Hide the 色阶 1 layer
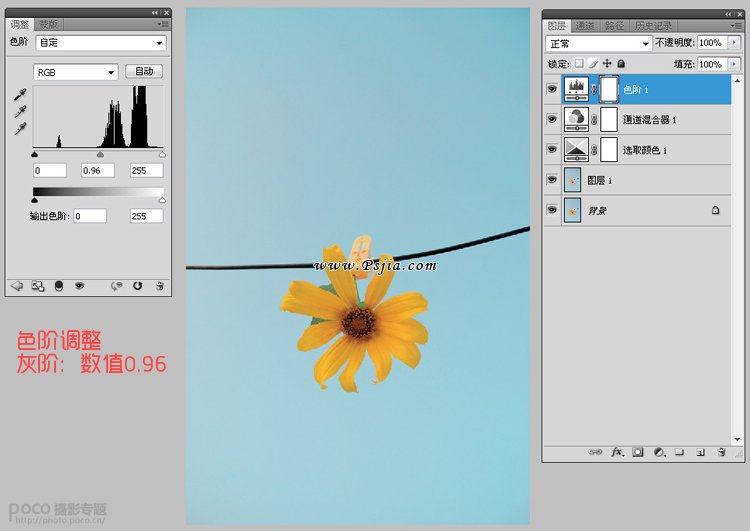The width and height of the screenshot is (750, 531). (552, 89)
